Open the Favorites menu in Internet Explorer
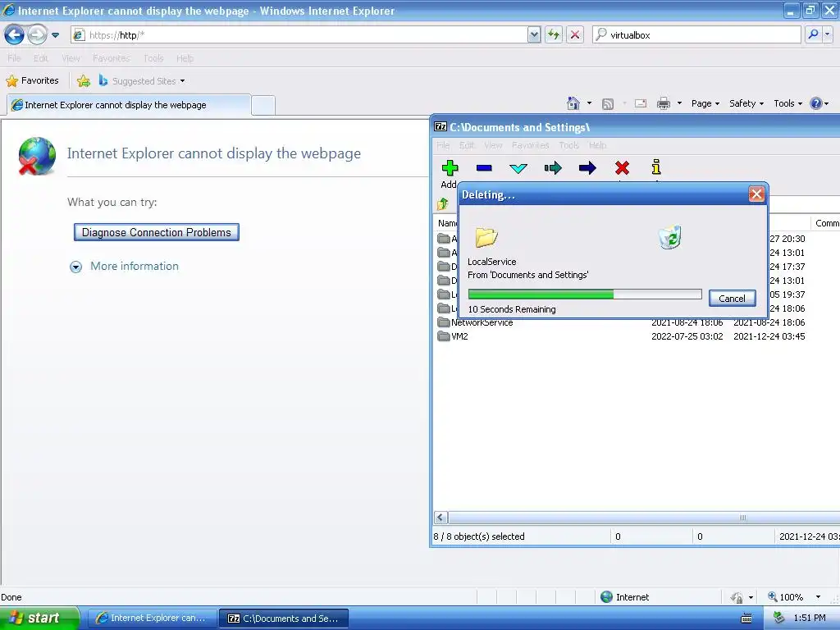This screenshot has width=840, height=630. click(112, 58)
